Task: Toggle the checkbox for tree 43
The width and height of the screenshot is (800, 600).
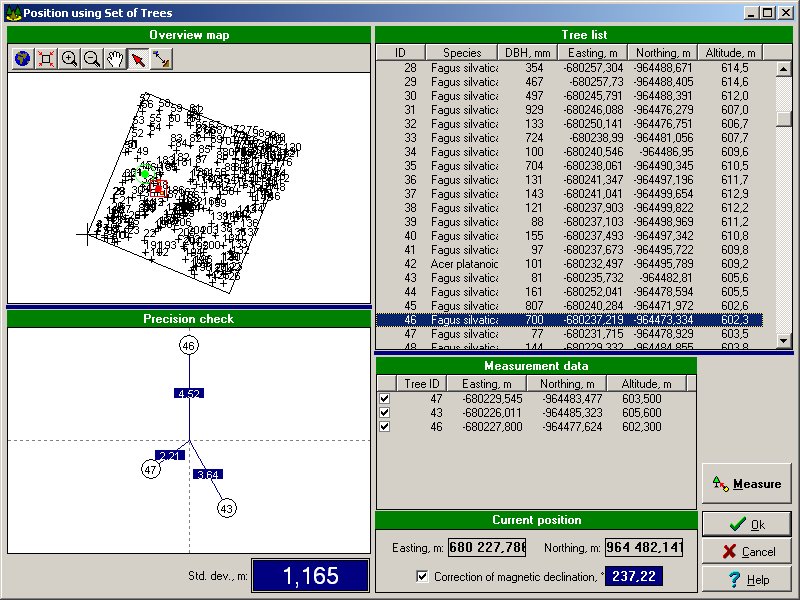Action: tap(385, 412)
